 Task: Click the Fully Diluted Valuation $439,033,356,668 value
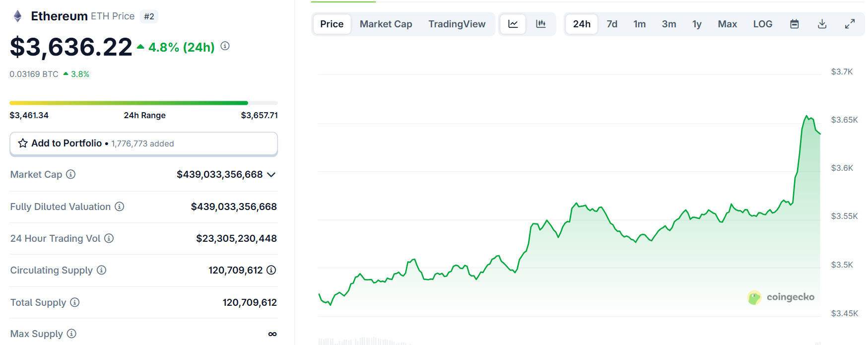[234, 207]
